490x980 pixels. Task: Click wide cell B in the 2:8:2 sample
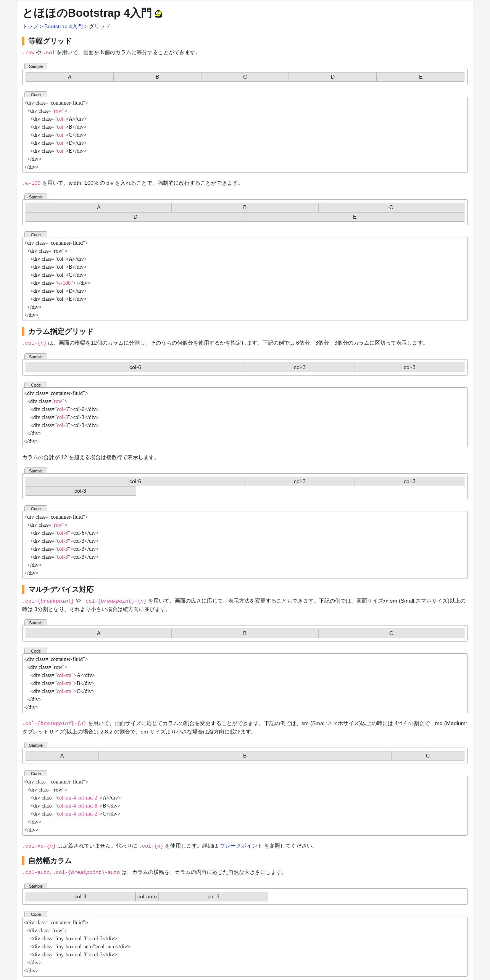(245, 756)
